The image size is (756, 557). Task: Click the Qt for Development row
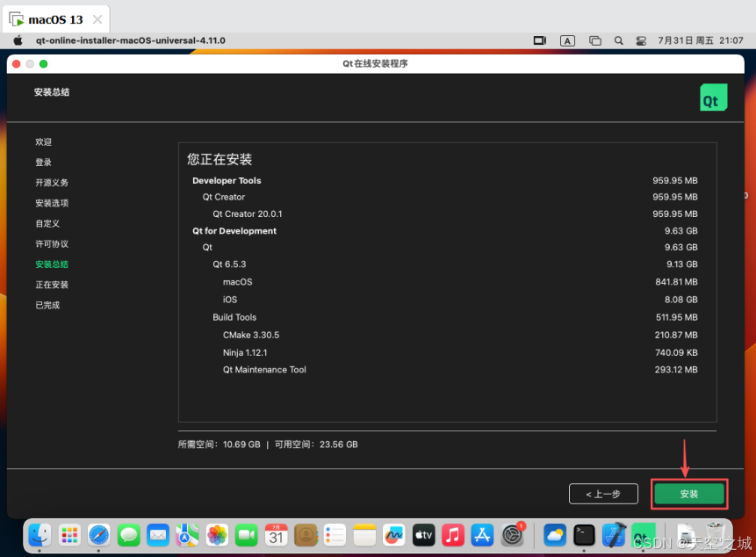click(444, 230)
